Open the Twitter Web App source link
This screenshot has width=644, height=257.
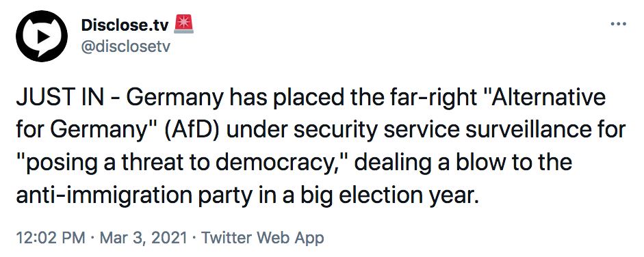click(x=262, y=238)
